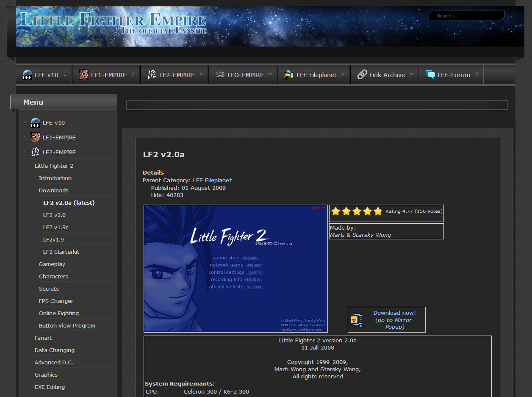The height and width of the screenshot is (397, 532).
Task: Expand the LFE Fileplanet top menu arrow
Action: coord(343,75)
